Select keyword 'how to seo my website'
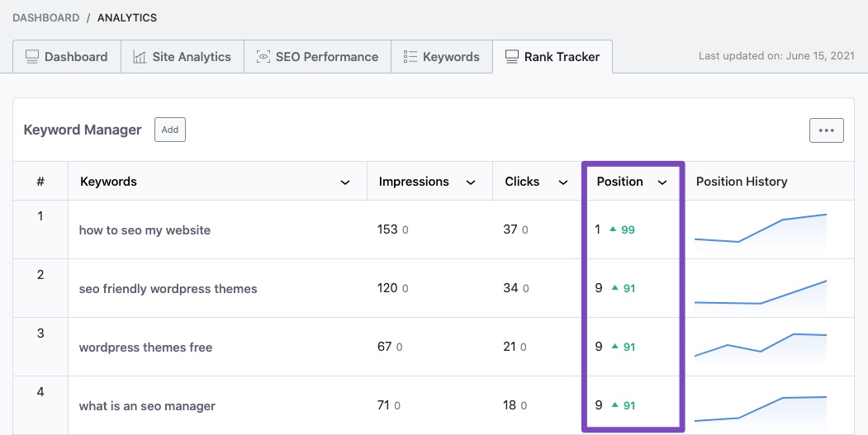This screenshot has width=868, height=435. [x=145, y=230]
